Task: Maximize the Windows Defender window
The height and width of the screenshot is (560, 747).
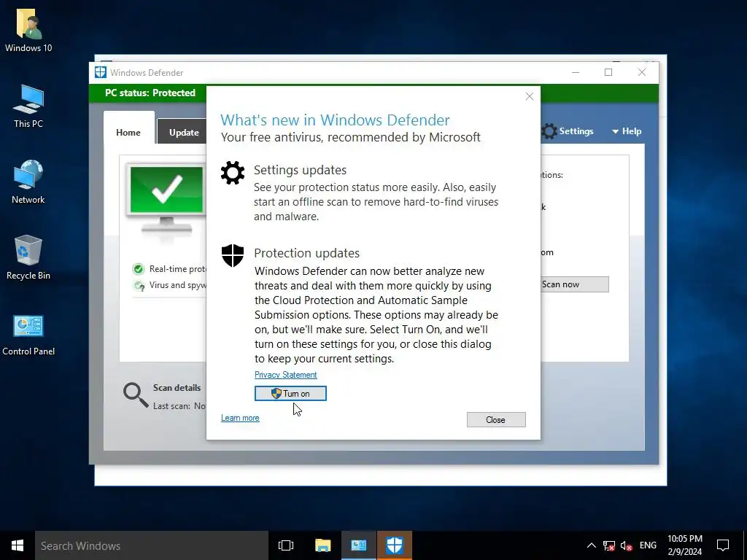Action: (608, 72)
